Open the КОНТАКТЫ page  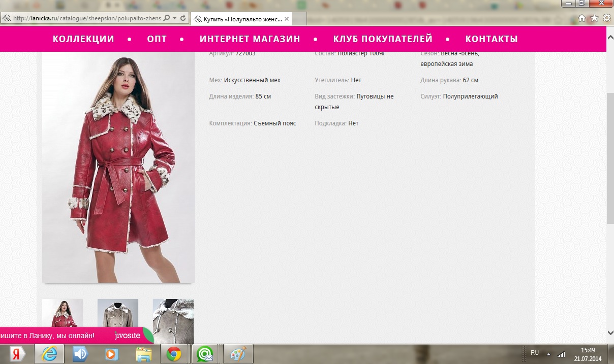(x=492, y=39)
